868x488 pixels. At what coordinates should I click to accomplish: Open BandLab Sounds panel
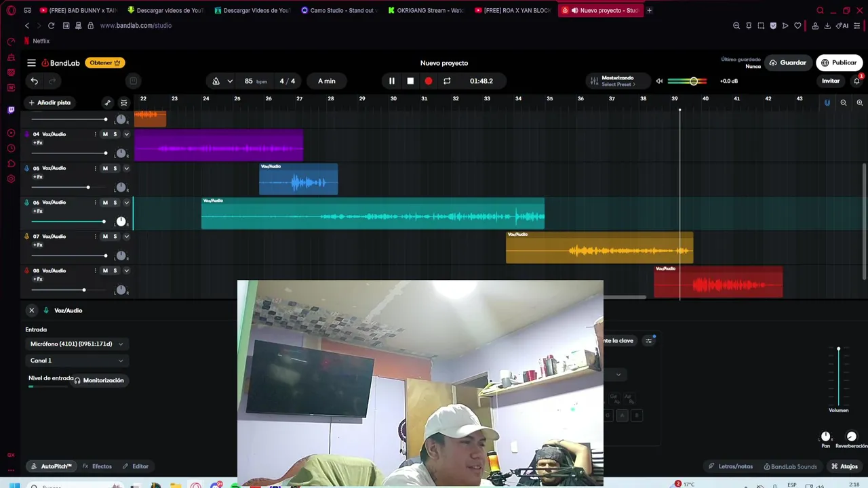[x=790, y=466]
